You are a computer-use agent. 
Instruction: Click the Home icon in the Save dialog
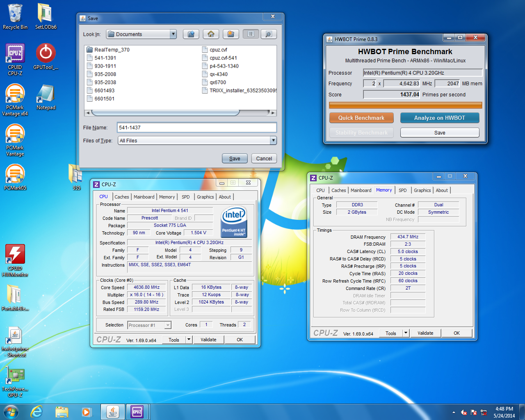pyautogui.click(x=211, y=34)
